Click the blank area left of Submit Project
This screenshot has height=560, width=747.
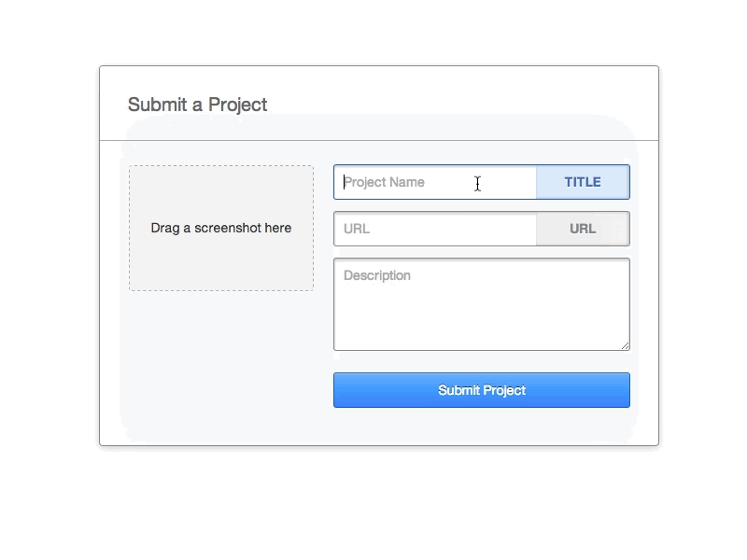click(x=224, y=390)
